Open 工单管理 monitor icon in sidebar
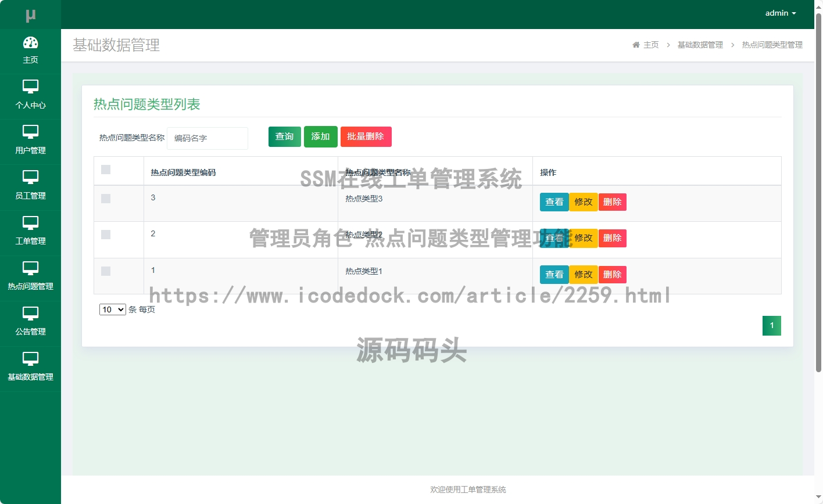Screen dimensions: 823x504 coord(30,223)
